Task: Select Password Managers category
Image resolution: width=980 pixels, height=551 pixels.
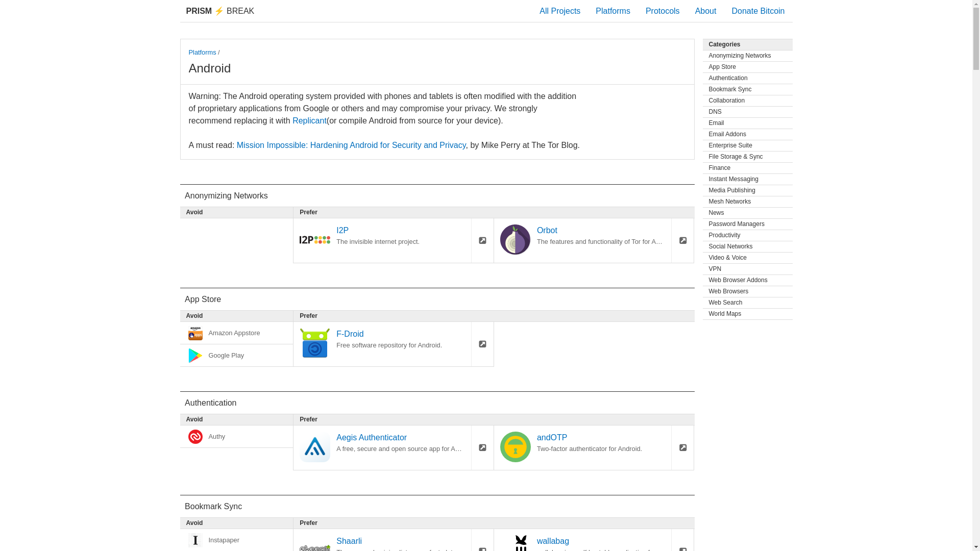Action: click(x=747, y=224)
